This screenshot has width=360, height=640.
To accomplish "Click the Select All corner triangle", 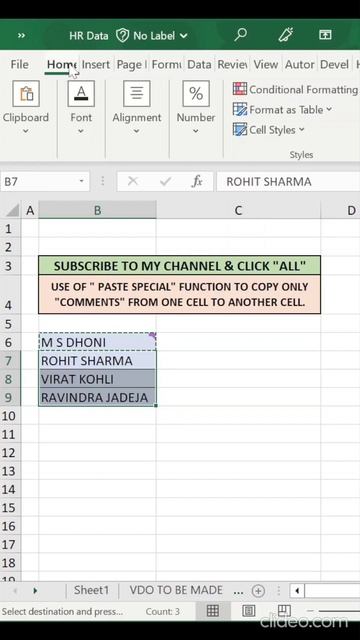I will point(12,210).
